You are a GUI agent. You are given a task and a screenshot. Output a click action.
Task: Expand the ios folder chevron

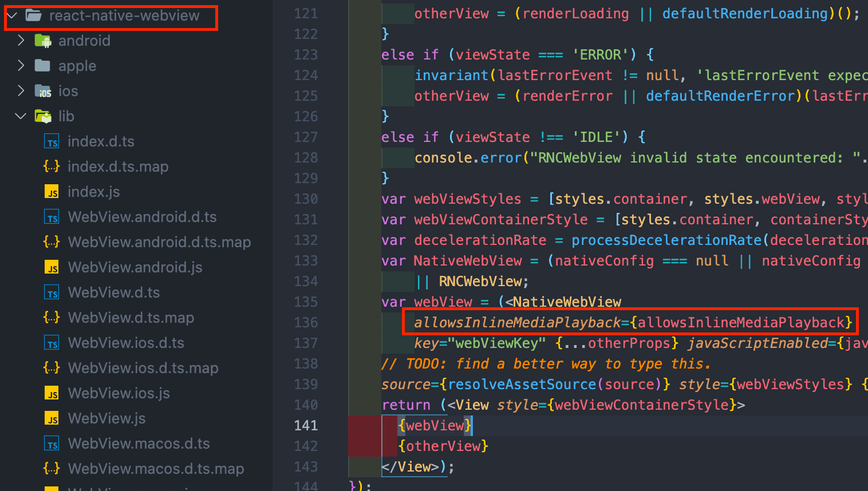coord(21,91)
